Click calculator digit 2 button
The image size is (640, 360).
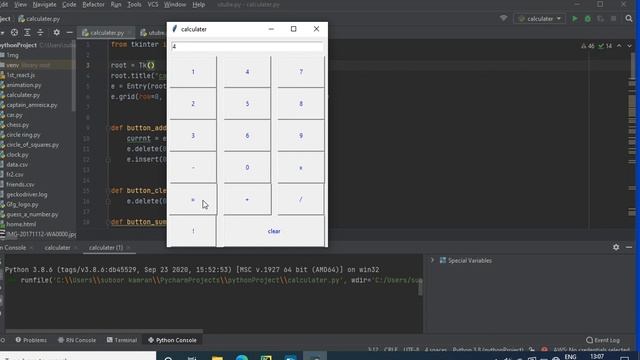point(193,104)
